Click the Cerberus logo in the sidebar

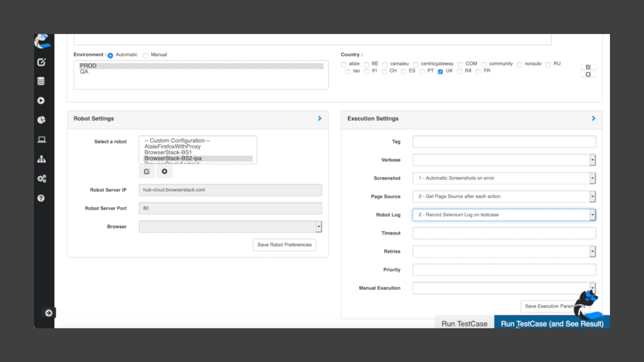(x=42, y=41)
